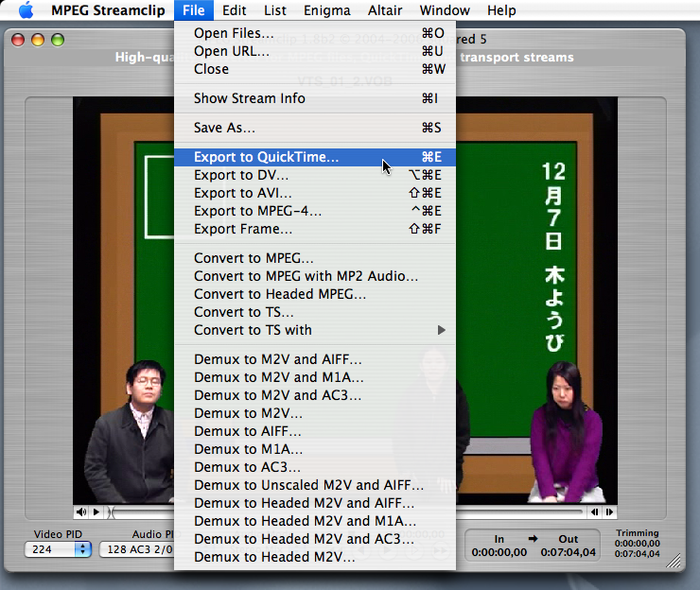Image resolution: width=700 pixels, height=590 pixels.
Task: Click the In/Out timecode display
Action: point(534,546)
